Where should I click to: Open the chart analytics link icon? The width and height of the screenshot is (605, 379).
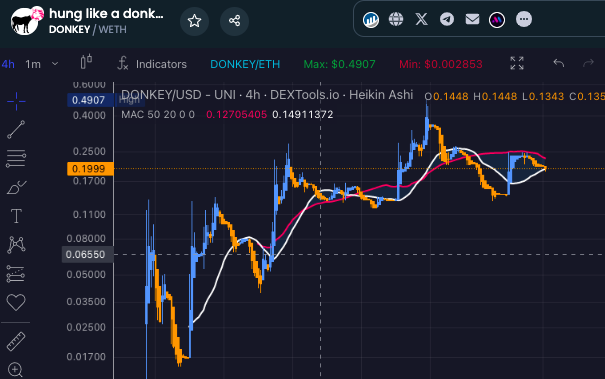coord(371,19)
